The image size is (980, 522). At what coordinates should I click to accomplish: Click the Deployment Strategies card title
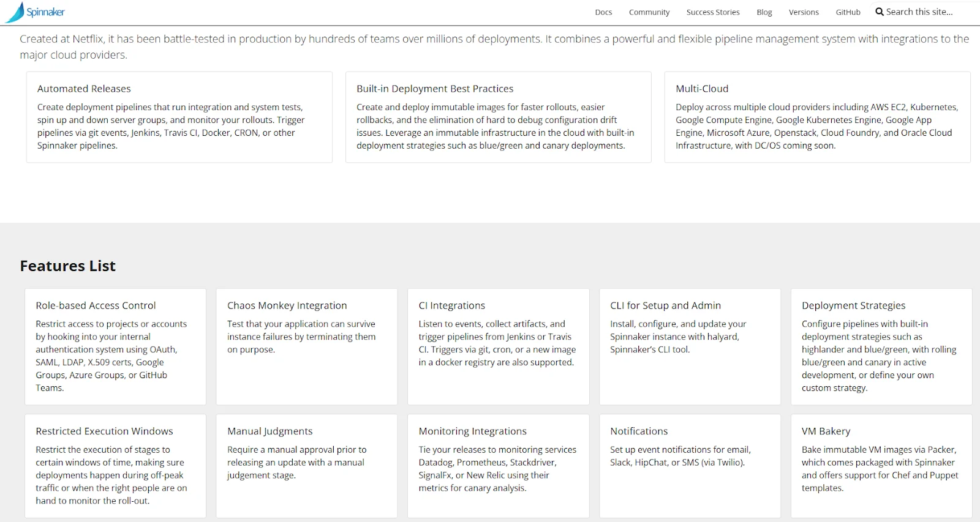(x=853, y=305)
